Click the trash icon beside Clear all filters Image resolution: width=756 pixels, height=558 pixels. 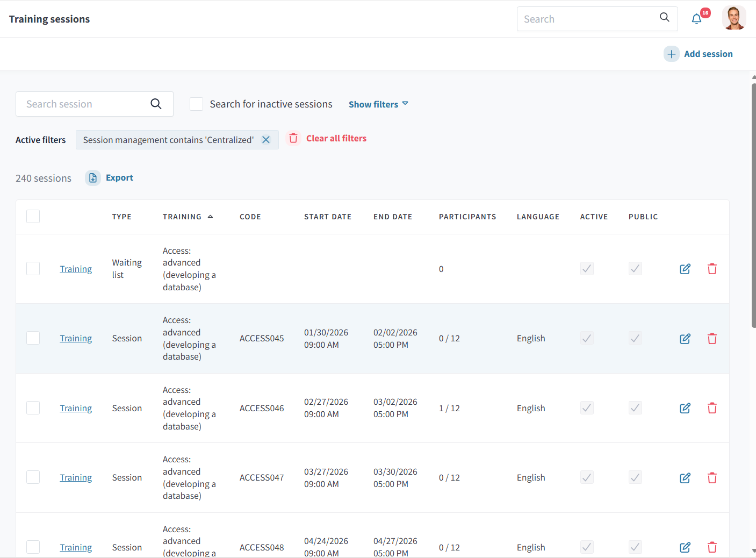click(x=293, y=139)
